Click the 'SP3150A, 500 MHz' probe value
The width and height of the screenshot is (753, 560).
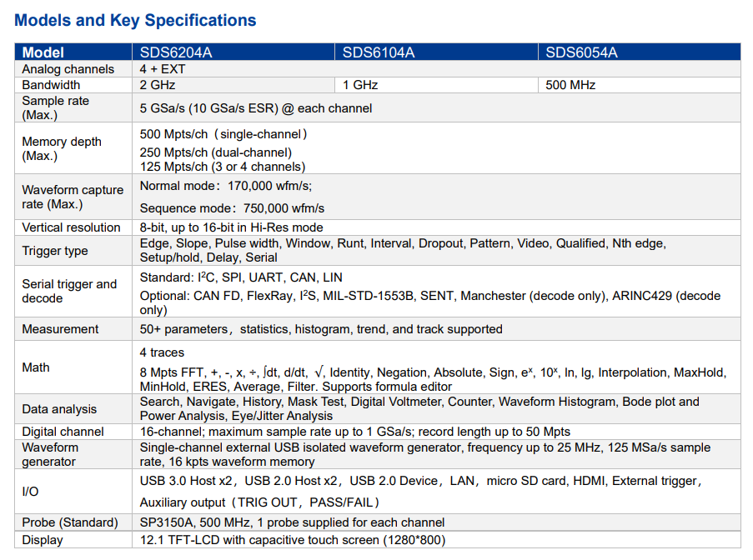coord(292,522)
